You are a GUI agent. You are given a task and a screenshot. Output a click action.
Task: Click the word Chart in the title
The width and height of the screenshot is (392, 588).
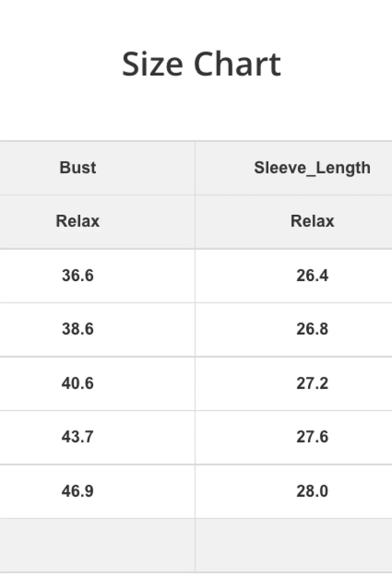coord(237,64)
